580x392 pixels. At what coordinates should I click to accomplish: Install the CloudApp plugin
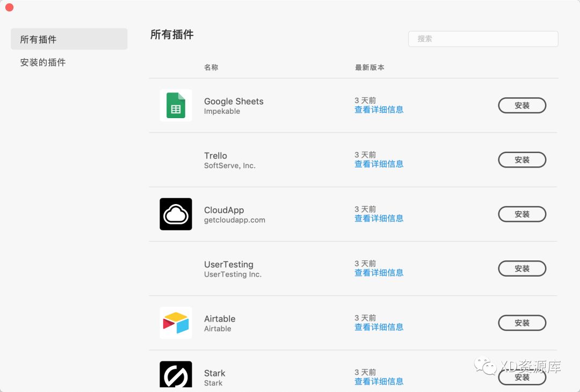point(522,214)
